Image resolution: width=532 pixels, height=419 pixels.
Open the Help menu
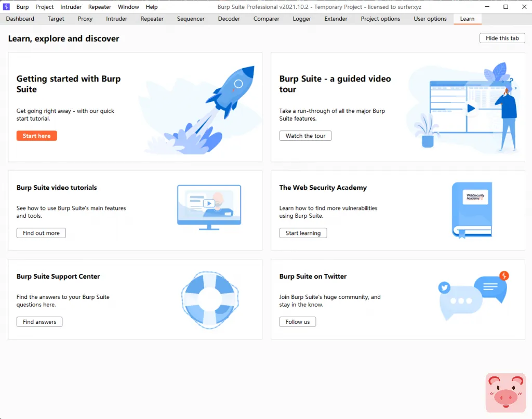click(152, 7)
